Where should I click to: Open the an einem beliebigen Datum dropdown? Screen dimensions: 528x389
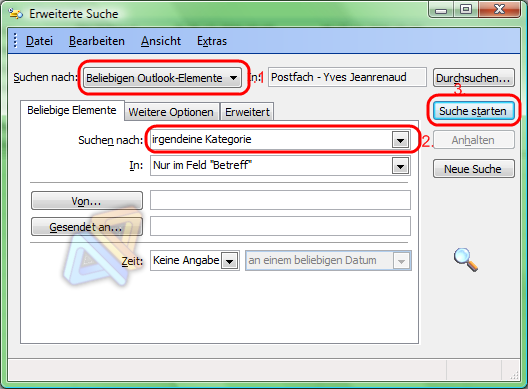(x=401, y=261)
